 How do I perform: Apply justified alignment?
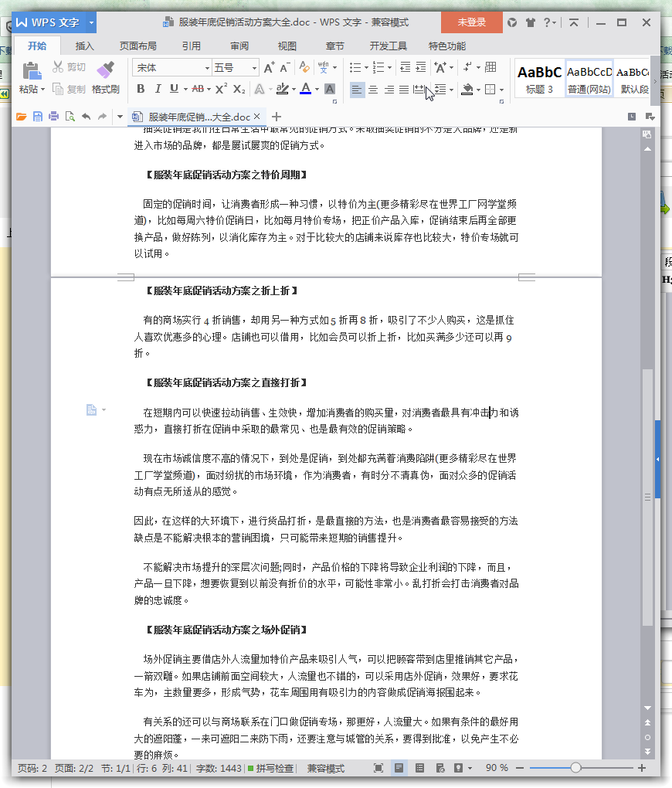404,90
